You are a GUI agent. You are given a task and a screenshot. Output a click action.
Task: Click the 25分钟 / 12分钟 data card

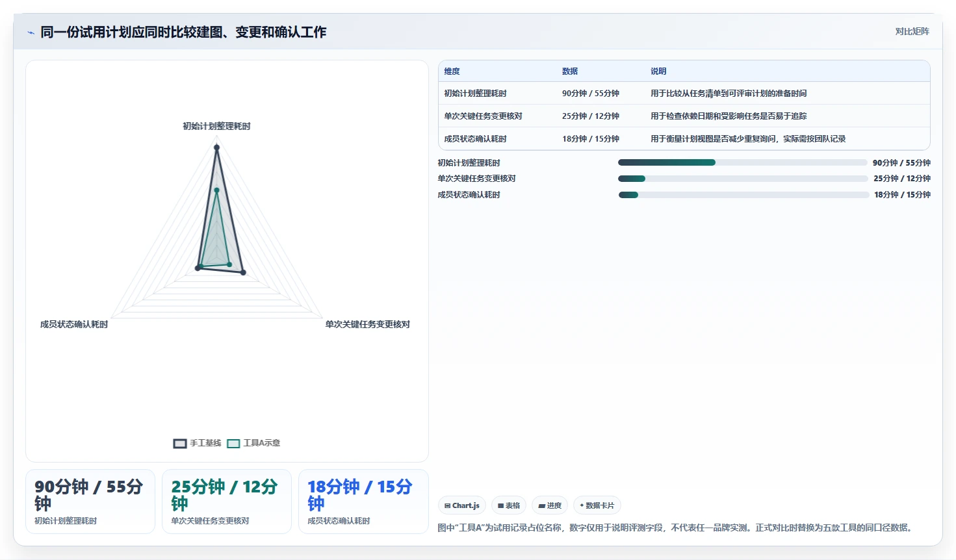227,502
